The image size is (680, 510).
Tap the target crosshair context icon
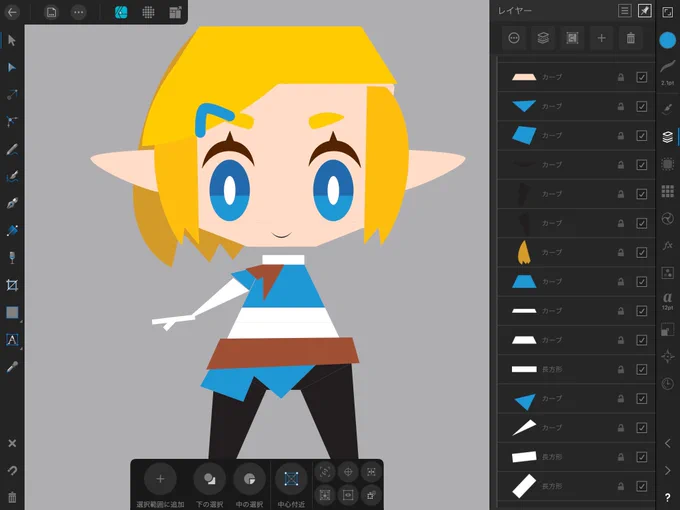click(348, 472)
